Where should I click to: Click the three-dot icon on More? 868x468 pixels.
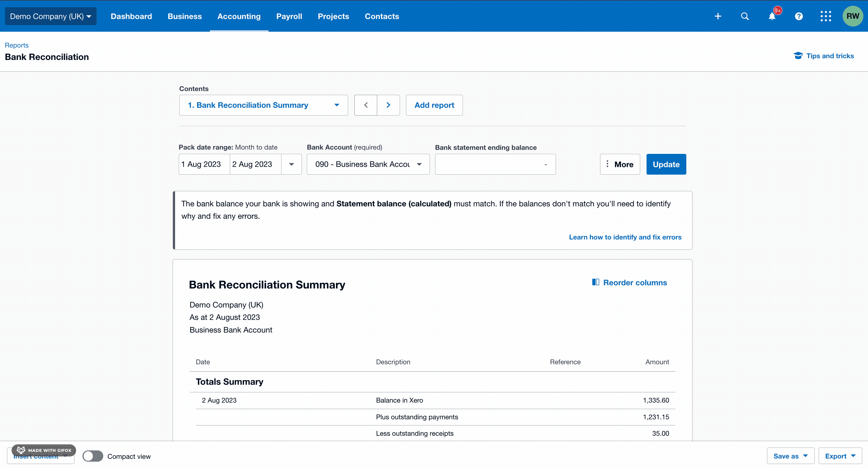[x=607, y=164]
